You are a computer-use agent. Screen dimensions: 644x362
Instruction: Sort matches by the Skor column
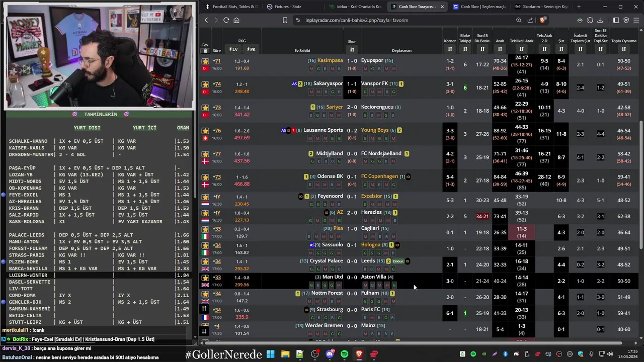(x=352, y=49)
